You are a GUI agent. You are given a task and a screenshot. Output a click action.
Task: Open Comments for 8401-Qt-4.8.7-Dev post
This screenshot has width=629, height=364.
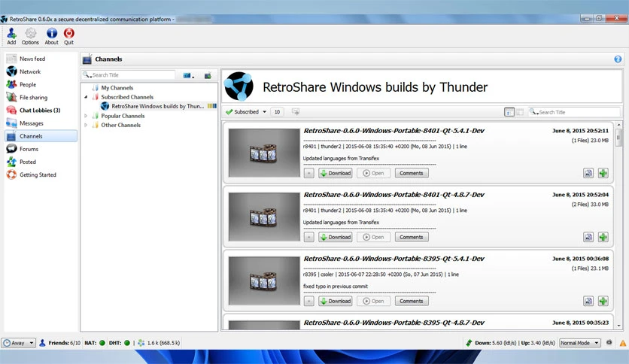pos(412,237)
